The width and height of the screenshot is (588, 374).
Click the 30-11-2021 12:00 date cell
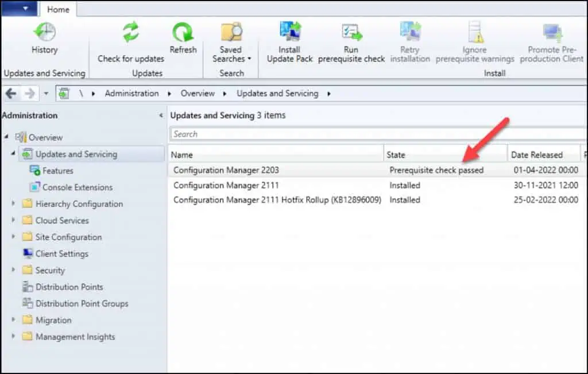[546, 185]
